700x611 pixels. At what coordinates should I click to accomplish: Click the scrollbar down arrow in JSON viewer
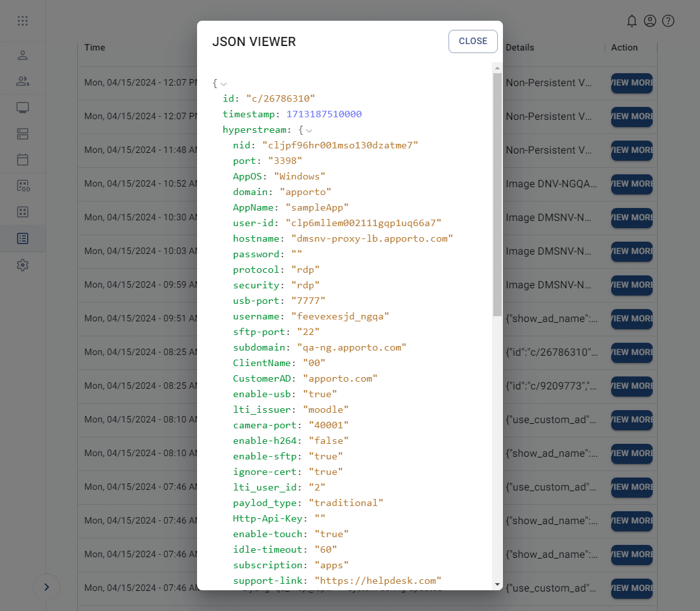click(x=497, y=584)
